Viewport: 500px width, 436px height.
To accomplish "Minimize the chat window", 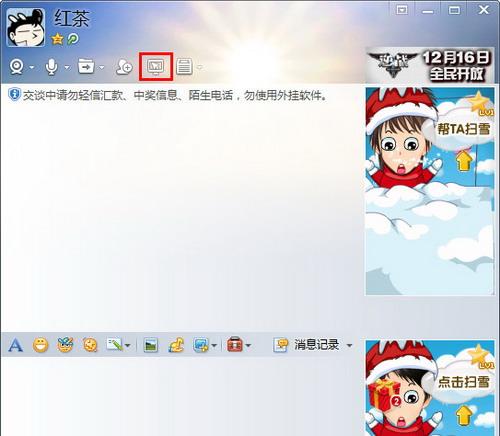I will (x=428, y=11).
